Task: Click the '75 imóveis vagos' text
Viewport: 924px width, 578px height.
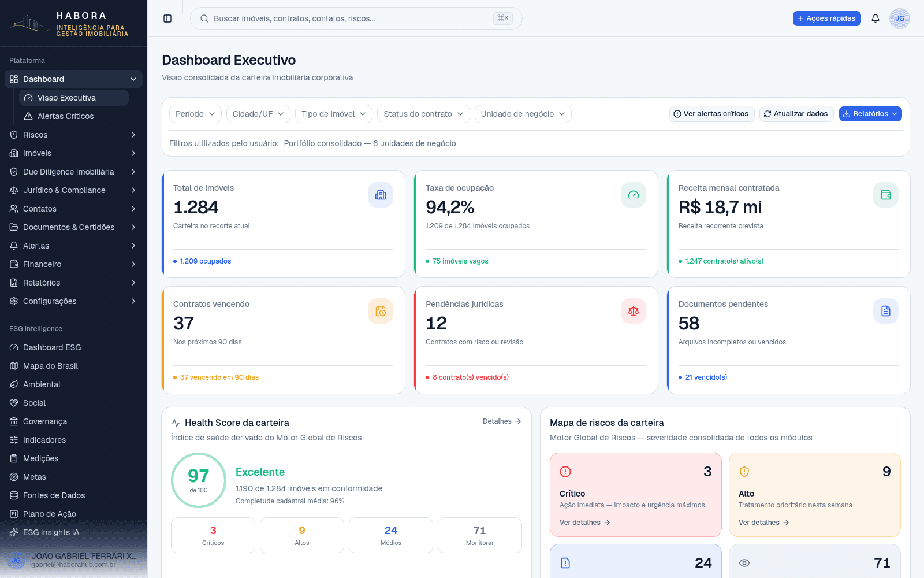Action: (x=460, y=261)
